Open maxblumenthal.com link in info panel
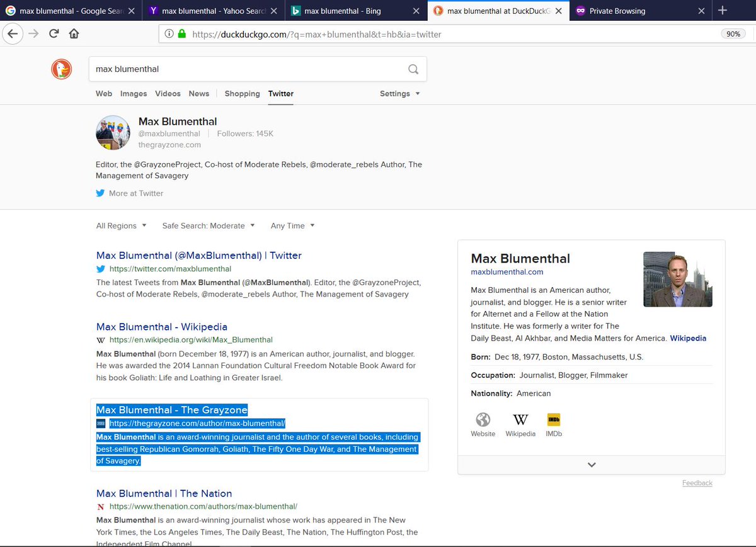The image size is (756, 547). click(x=507, y=272)
